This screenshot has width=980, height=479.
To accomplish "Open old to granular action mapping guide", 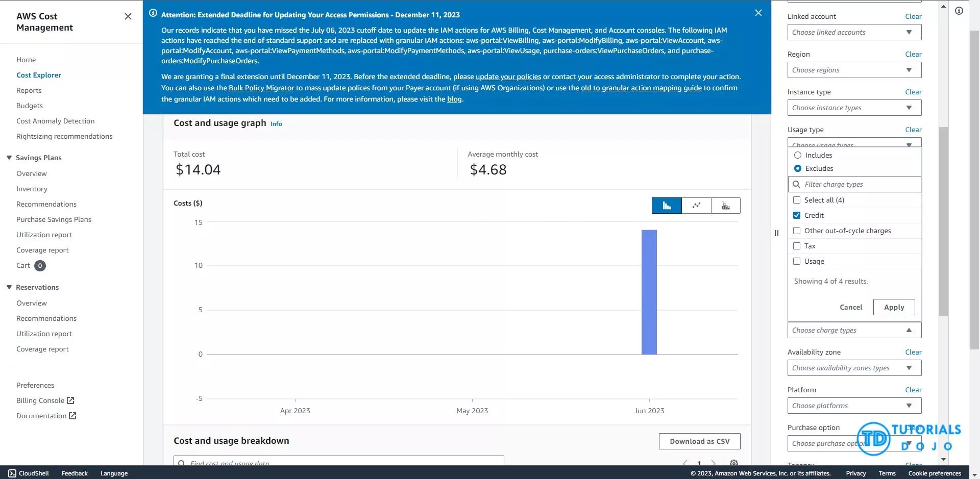I will [x=641, y=88].
